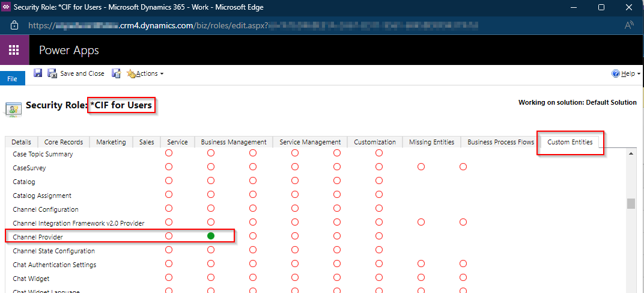Click Save and Close in the toolbar
This screenshot has height=293, width=644.
coord(76,73)
